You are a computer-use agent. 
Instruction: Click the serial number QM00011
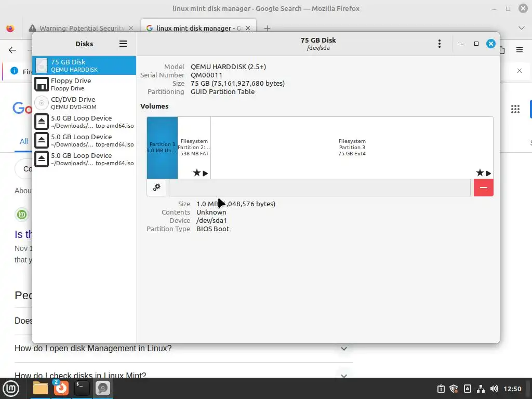tap(206, 75)
